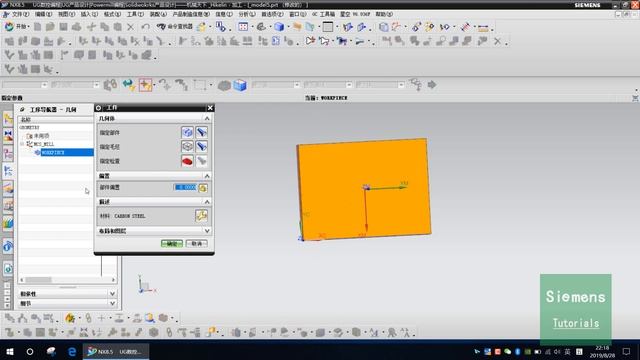Click the blue cube icon on the selection bar

tap(240, 85)
